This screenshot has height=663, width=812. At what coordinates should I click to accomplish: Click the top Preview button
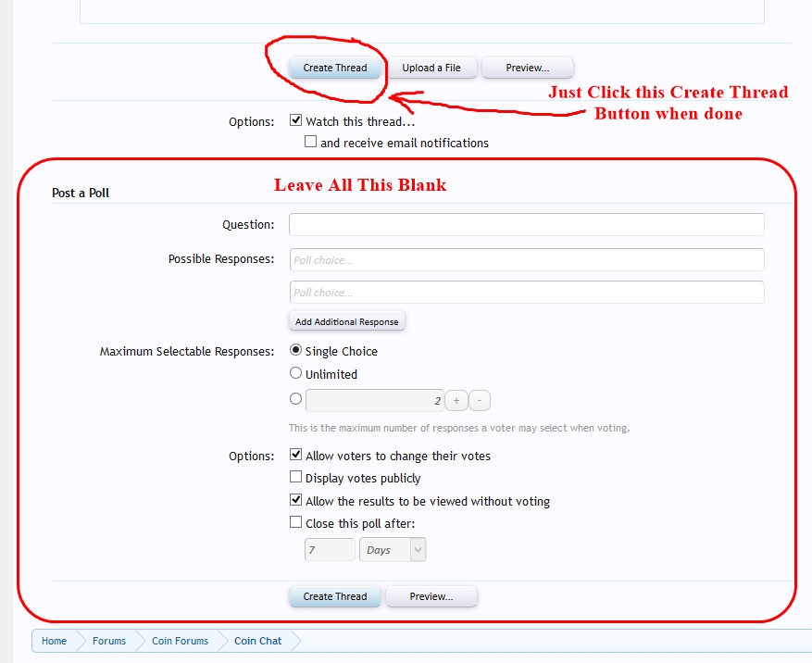click(527, 68)
